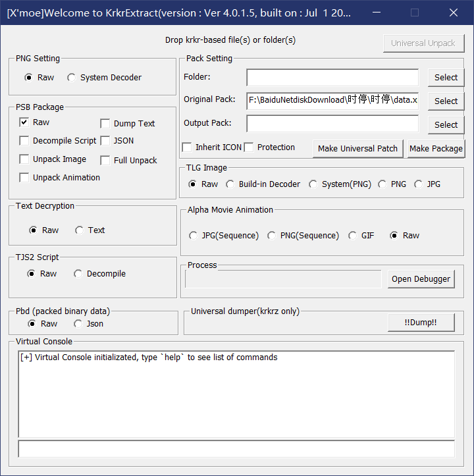
Task: Click the Make Package button
Action: pos(436,148)
